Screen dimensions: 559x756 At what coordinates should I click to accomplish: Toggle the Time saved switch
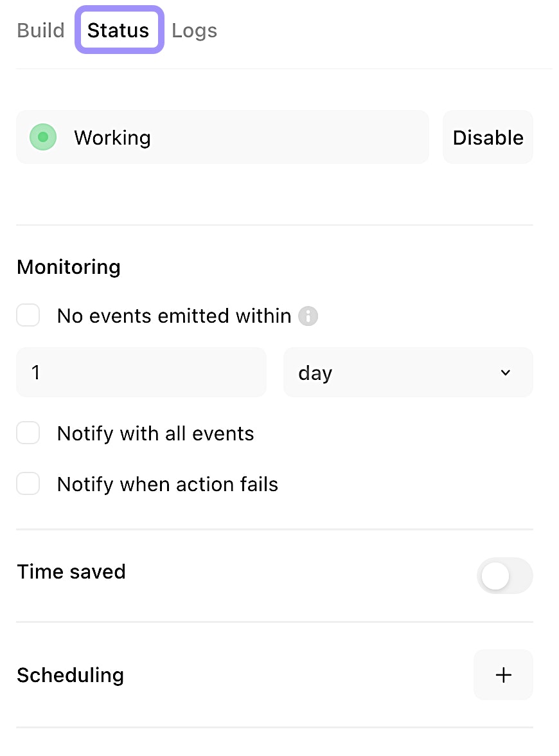point(504,575)
